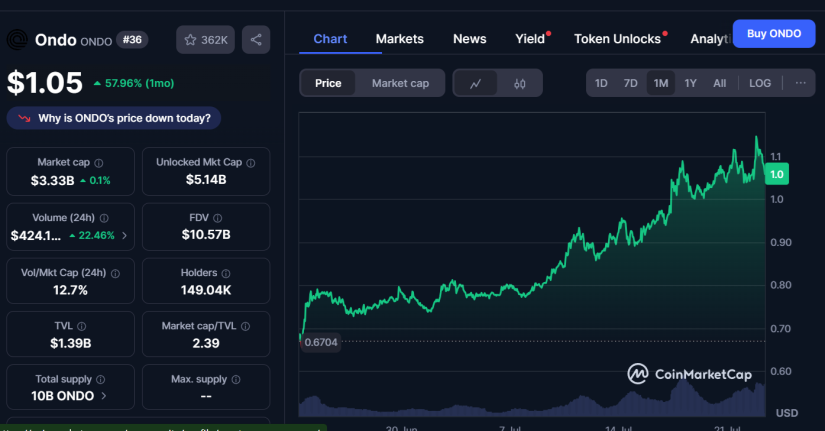The width and height of the screenshot is (825, 431).
Task: Click the #36 rank badge
Action: point(132,39)
